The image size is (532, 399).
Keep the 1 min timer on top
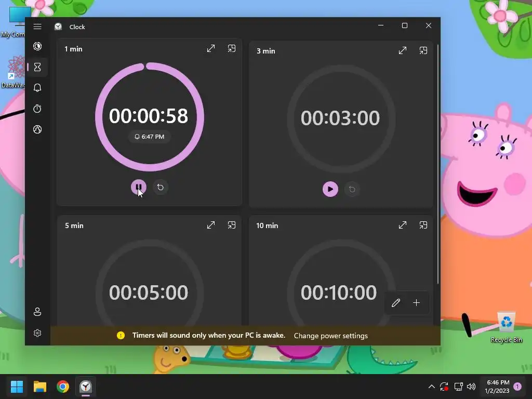tap(231, 48)
